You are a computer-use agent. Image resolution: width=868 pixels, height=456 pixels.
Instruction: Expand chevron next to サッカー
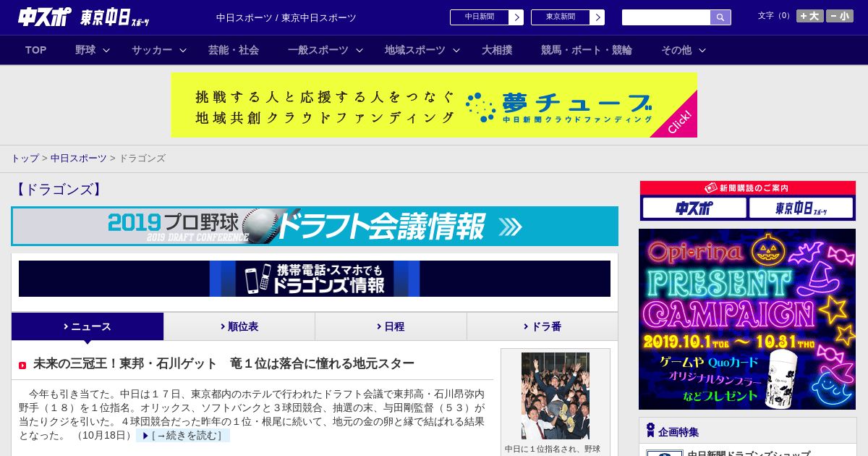pos(183,50)
